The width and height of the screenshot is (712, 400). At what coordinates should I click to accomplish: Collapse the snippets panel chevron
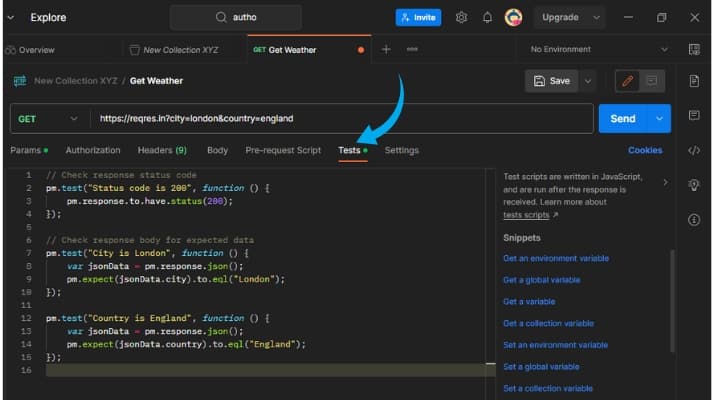click(665, 183)
